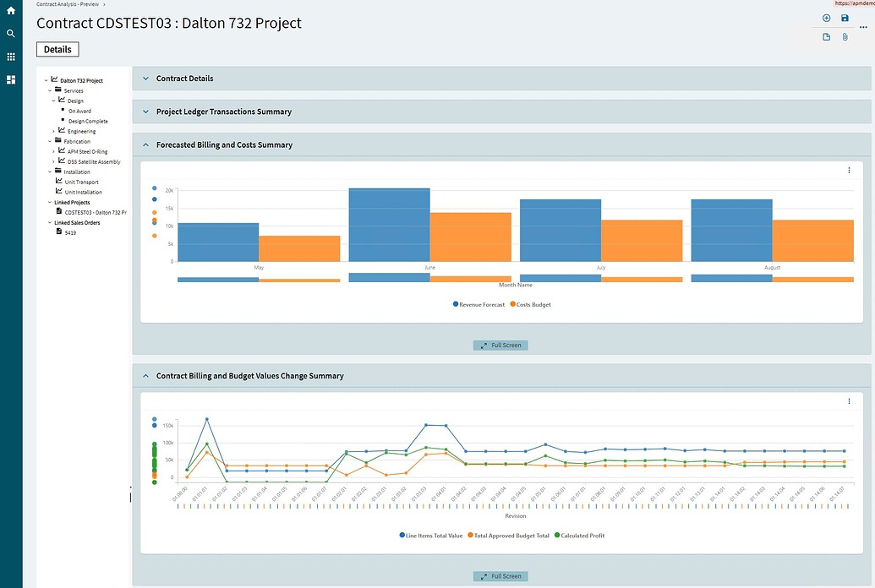This screenshot has height=588, width=875.
Task: Switch to the Details tab
Action: pyautogui.click(x=57, y=49)
